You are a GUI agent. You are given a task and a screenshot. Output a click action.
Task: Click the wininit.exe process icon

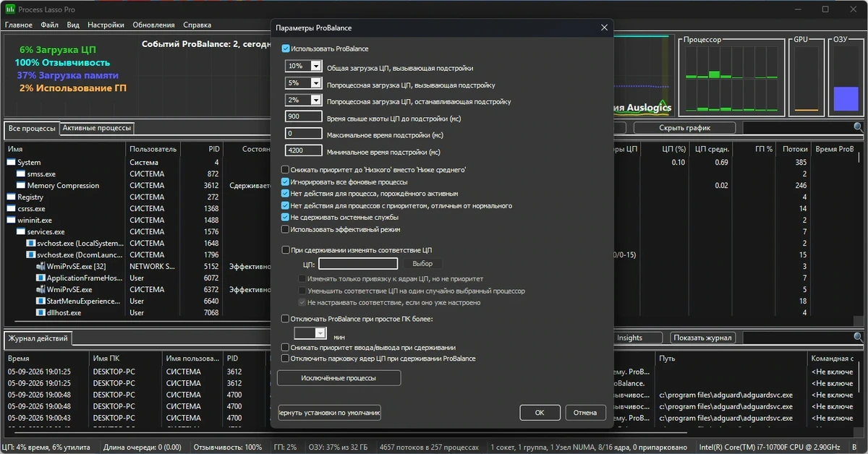pyautogui.click(x=11, y=220)
